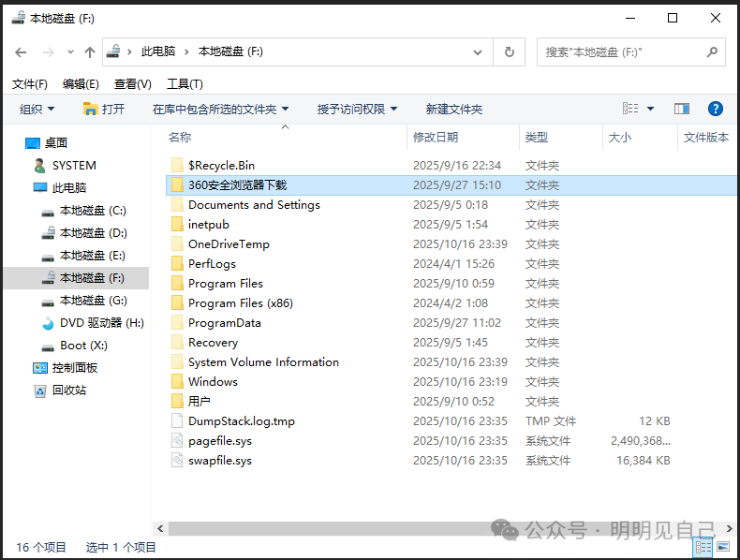The width and height of the screenshot is (740, 560).
Task: Open 回收站 in the navigation pane
Action: (68, 391)
